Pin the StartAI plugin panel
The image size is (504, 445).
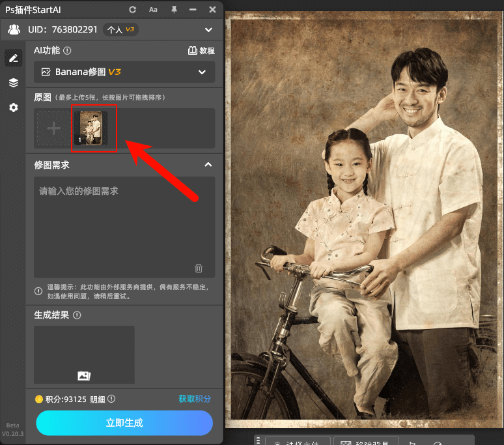coord(173,10)
